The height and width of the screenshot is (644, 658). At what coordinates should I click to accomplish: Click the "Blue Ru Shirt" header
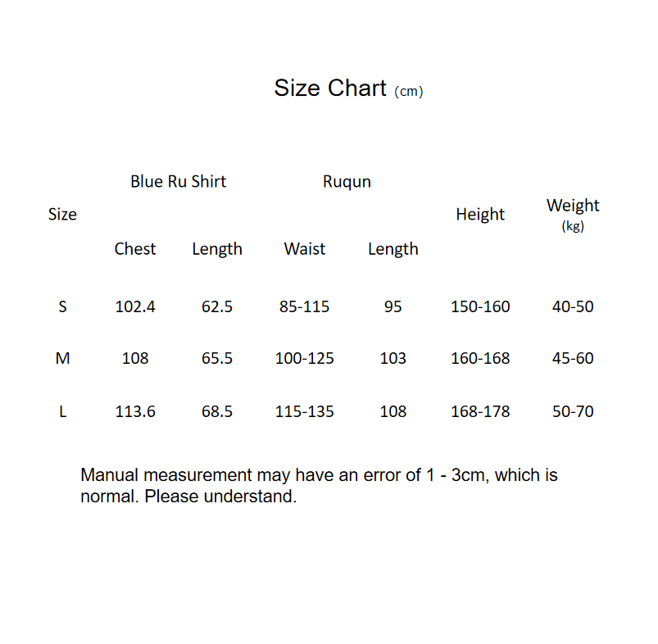pos(178,182)
